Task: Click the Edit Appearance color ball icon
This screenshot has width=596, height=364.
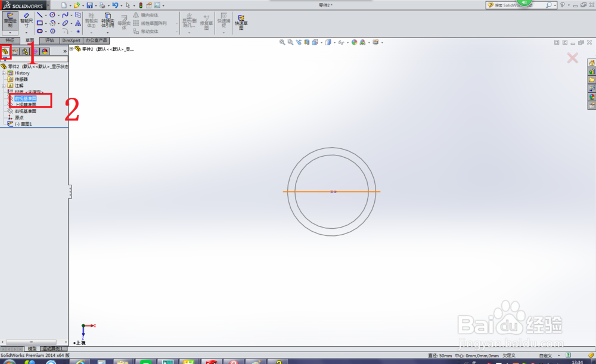Action: coord(354,42)
